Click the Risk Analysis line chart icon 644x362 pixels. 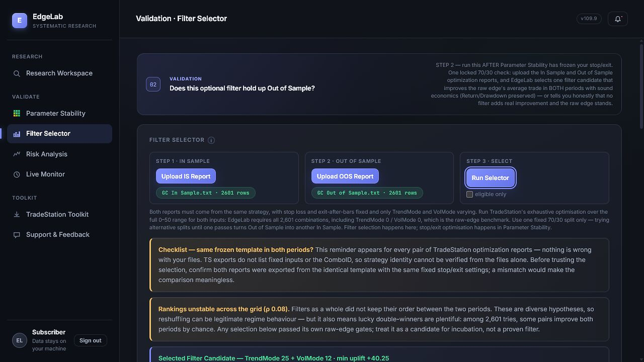pos(17,154)
